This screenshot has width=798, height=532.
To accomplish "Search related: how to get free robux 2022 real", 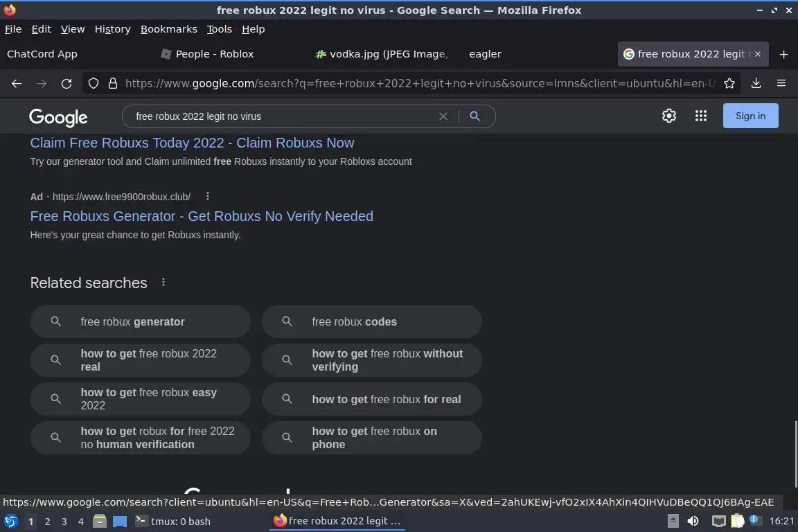I will 141,360.
